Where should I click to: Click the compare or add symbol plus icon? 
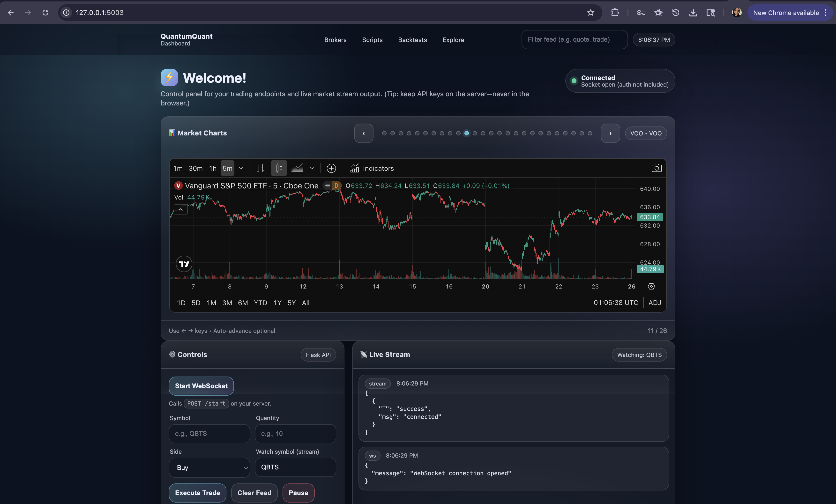[331, 168]
